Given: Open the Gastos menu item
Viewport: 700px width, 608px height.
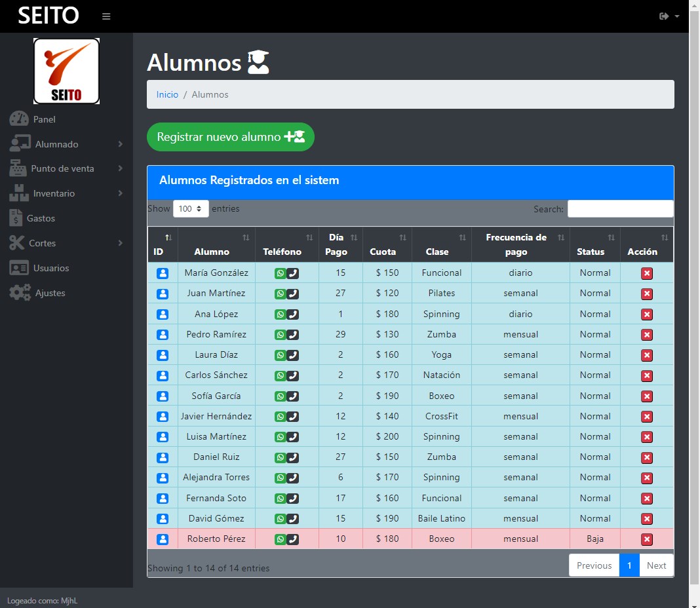Looking at the screenshot, I should (x=41, y=218).
